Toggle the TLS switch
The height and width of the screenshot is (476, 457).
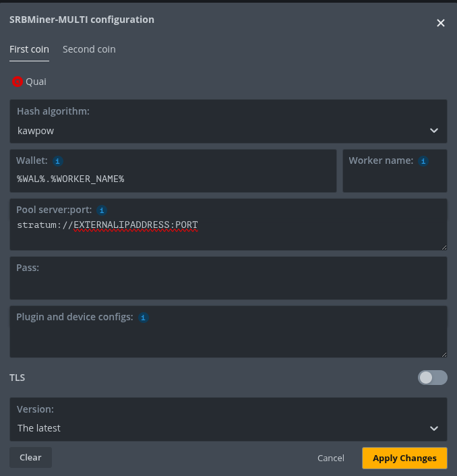(433, 378)
